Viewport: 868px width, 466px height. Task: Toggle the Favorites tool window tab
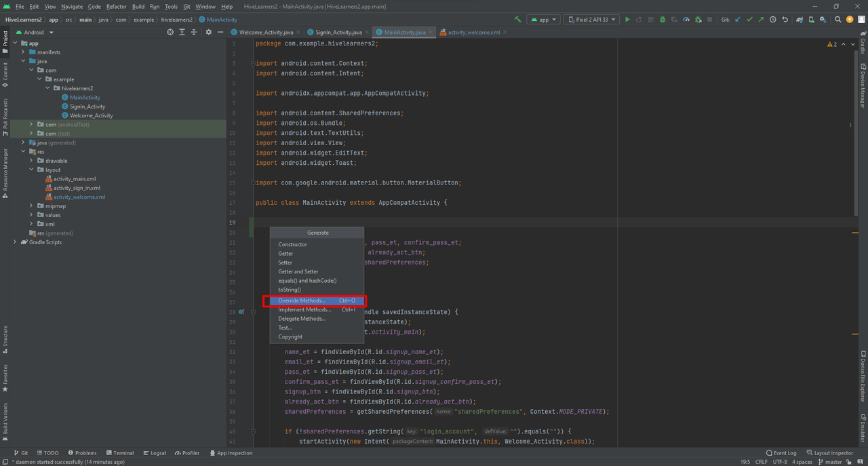pyautogui.click(x=5, y=378)
